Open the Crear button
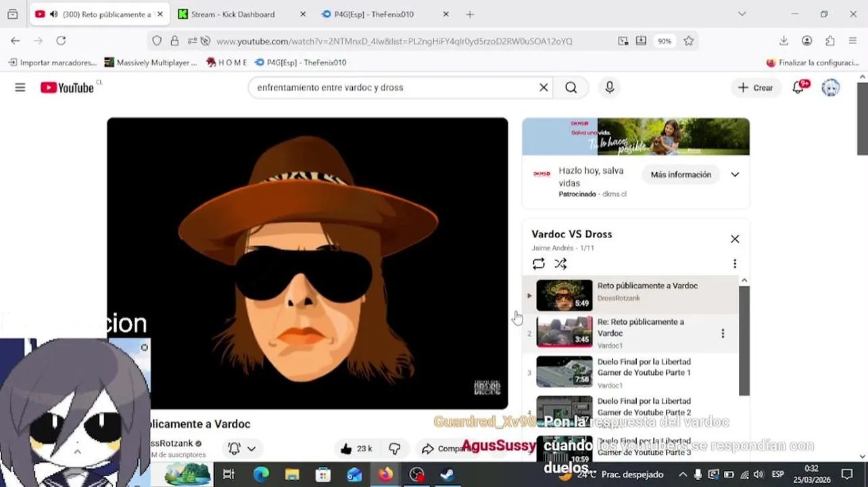Viewport: 868px width, 487px height. pos(756,87)
